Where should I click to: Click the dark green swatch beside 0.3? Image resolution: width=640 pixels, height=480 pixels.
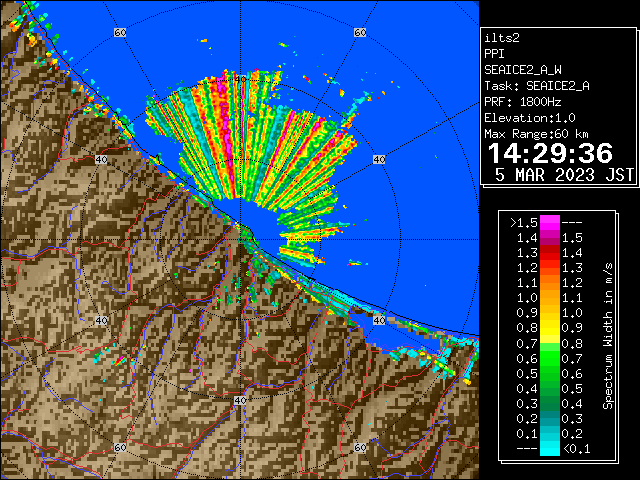(550, 403)
